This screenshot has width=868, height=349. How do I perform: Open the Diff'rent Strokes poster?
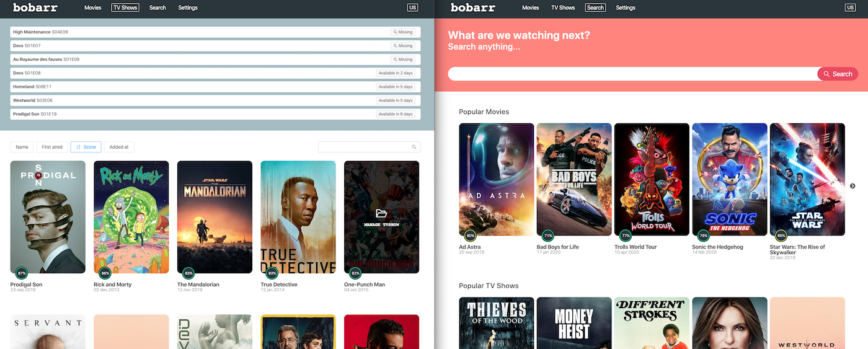pyautogui.click(x=652, y=323)
